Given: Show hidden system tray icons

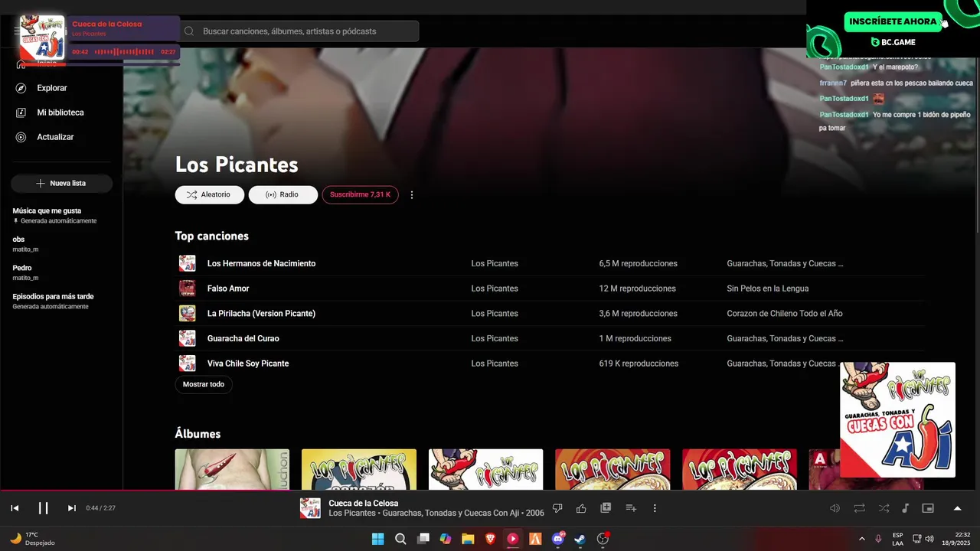Looking at the screenshot, I should click(x=861, y=539).
